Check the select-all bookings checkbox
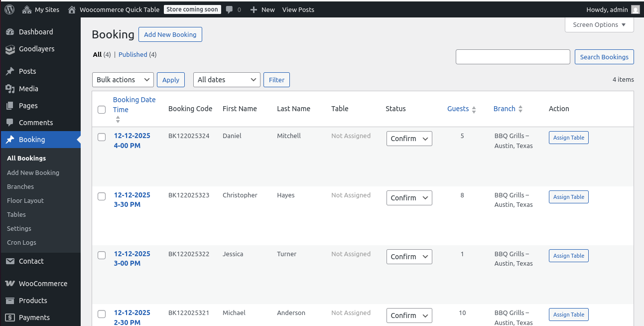Viewport: 644px width, 326px height. 102,110
